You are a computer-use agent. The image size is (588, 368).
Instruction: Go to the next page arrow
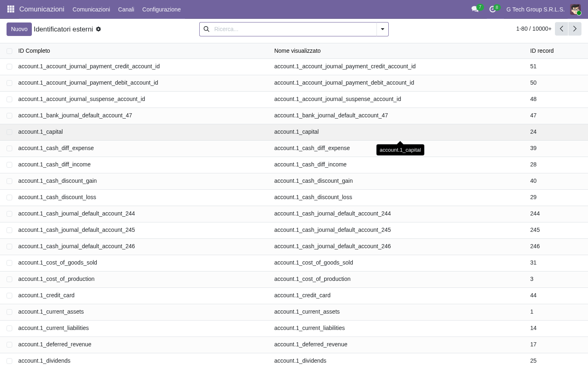(x=575, y=29)
